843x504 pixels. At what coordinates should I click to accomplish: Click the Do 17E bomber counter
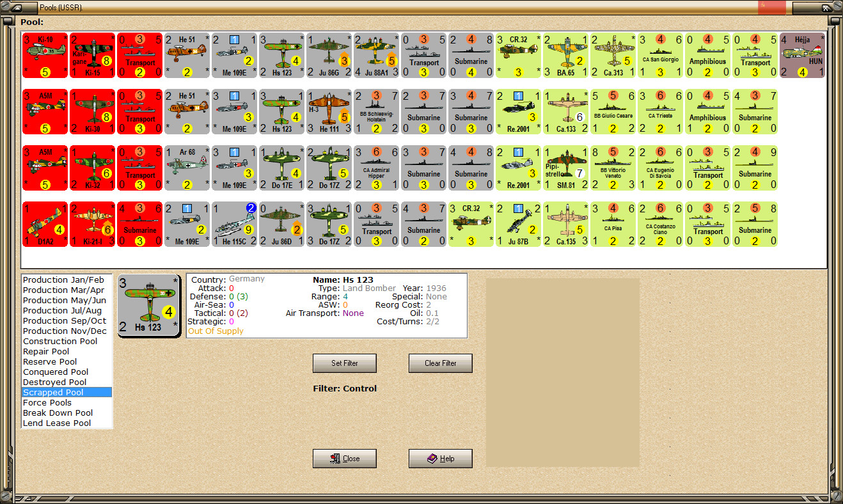coord(281,168)
